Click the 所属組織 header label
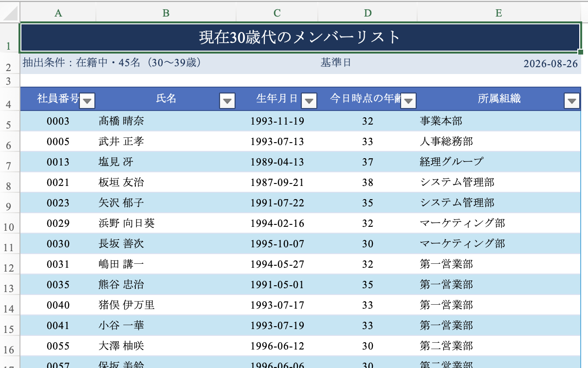 (499, 99)
